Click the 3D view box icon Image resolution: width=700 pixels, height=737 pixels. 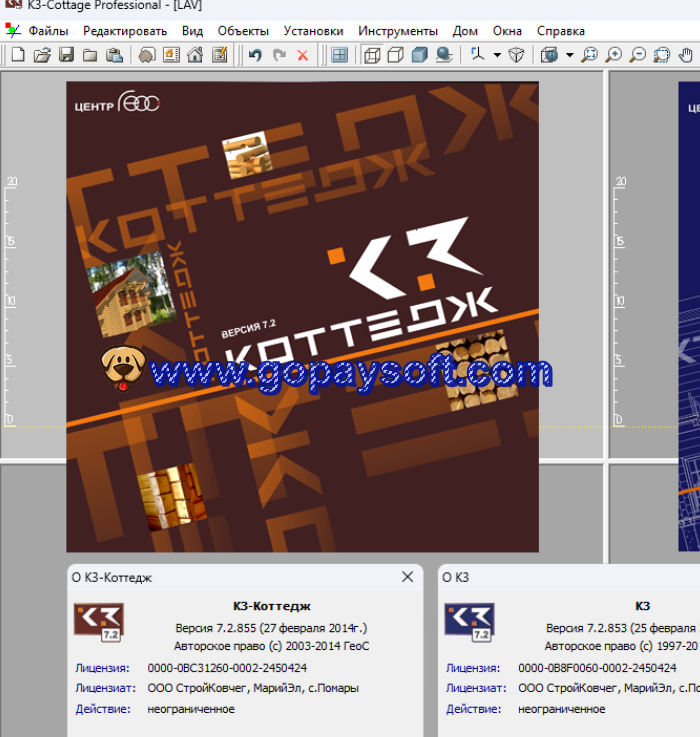tap(549, 55)
